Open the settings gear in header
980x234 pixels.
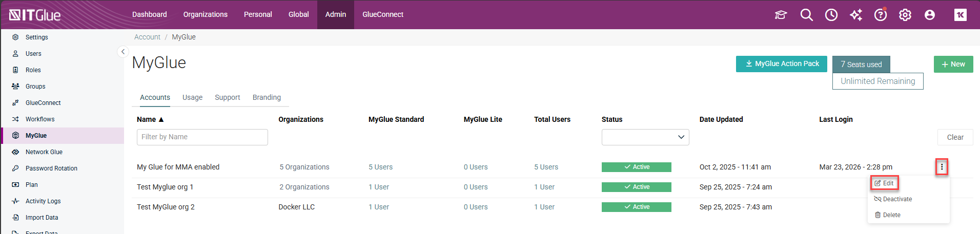point(905,15)
